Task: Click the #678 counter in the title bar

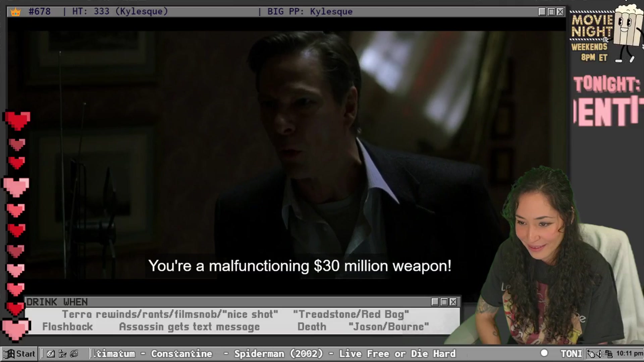Action: [40, 12]
